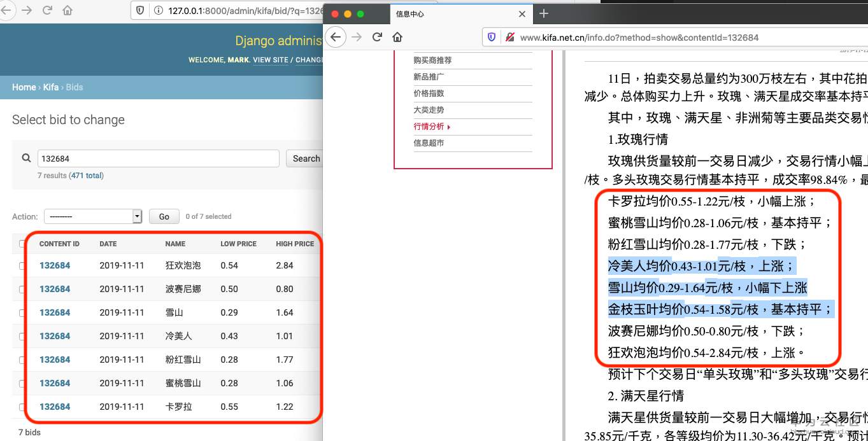The width and height of the screenshot is (868, 441).
Task: Click forward arrow in Django admin browser window
Action: 26,10
